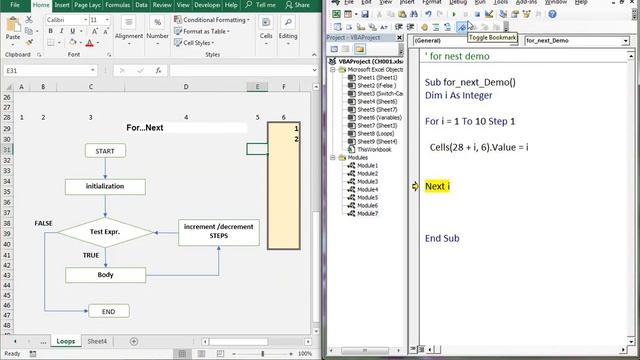Toggle Bold formatting in Excel ribbon

(50, 31)
